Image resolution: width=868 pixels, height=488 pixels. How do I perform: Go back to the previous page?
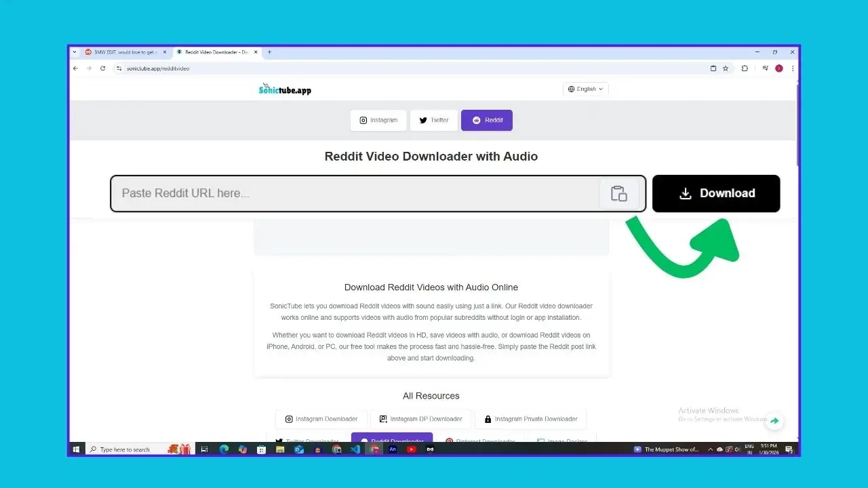tap(75, 68)
